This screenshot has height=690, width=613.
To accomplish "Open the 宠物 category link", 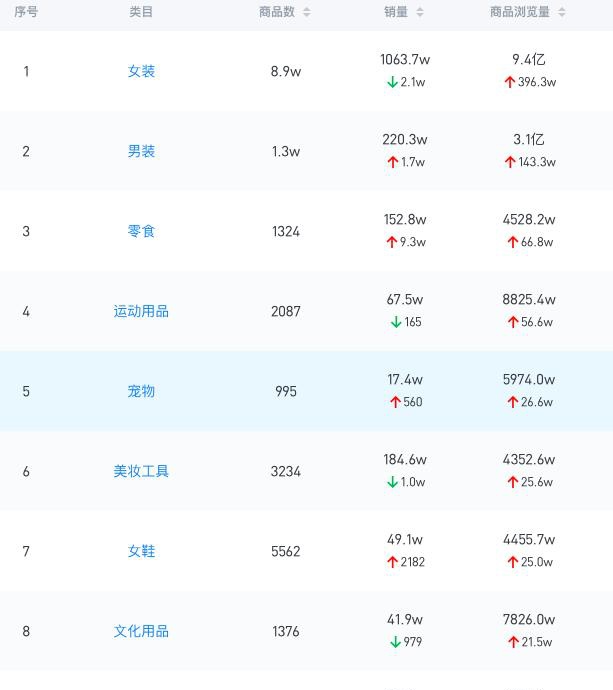I will coord(141,391).
